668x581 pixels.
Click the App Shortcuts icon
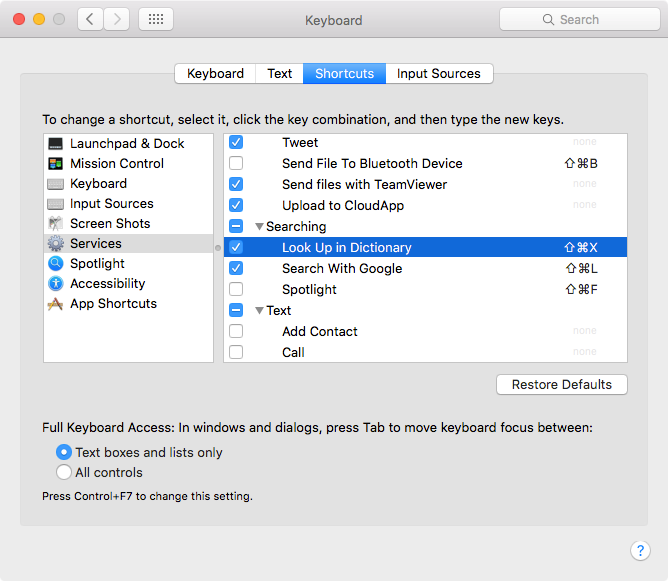[55, 304]
